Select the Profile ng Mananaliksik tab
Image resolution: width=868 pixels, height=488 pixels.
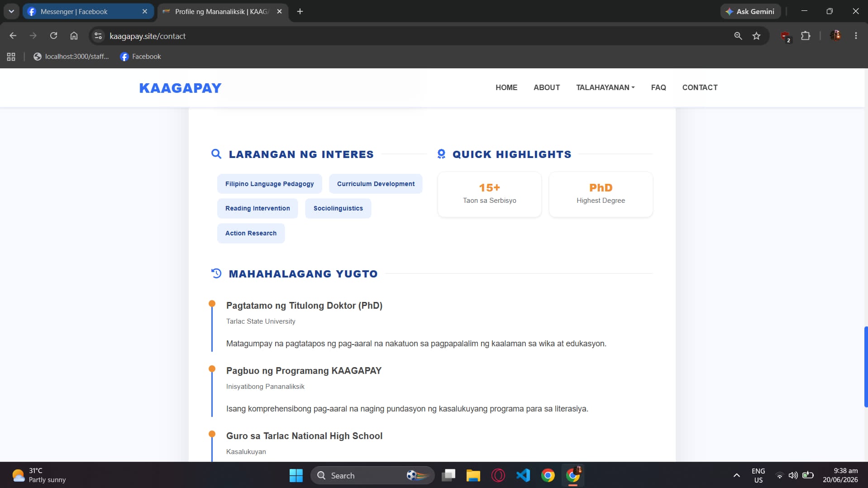click(x=223, y=11)
